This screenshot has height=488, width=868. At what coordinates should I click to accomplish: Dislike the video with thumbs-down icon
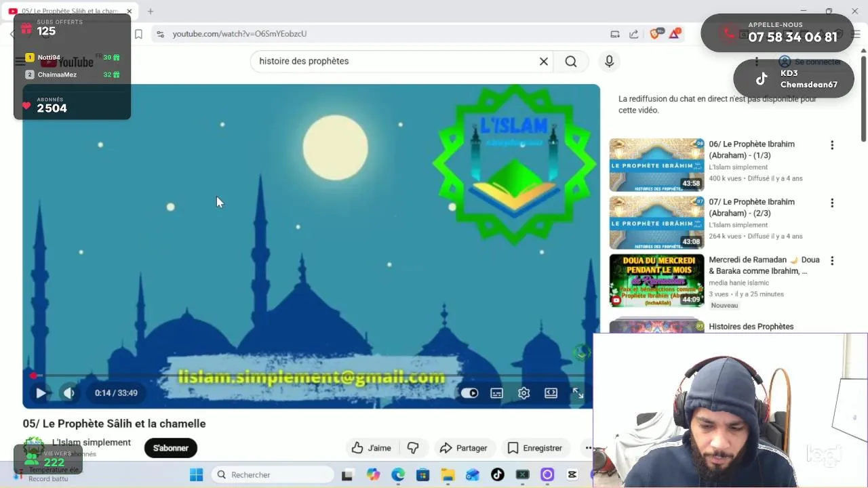(413, 448)
